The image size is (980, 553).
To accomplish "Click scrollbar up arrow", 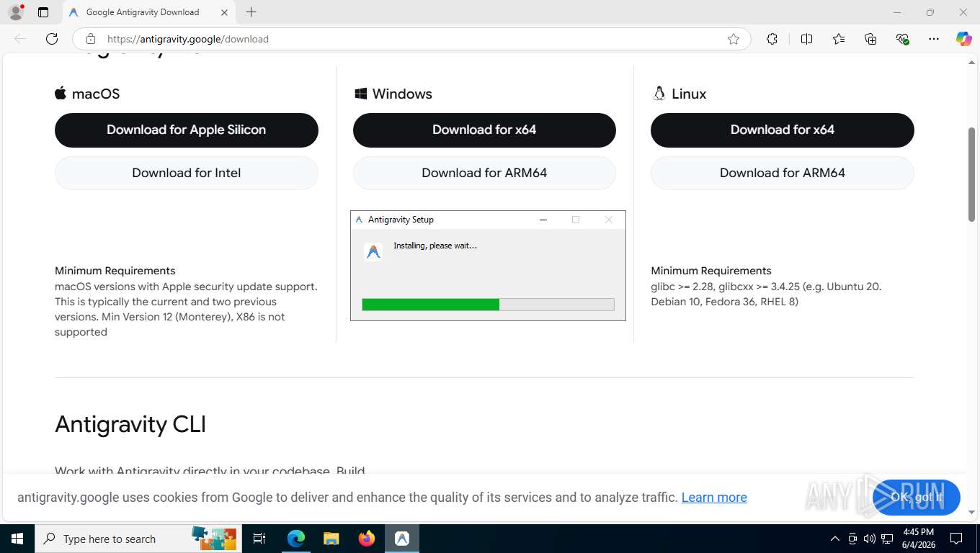I will click(x=972, y=63).
